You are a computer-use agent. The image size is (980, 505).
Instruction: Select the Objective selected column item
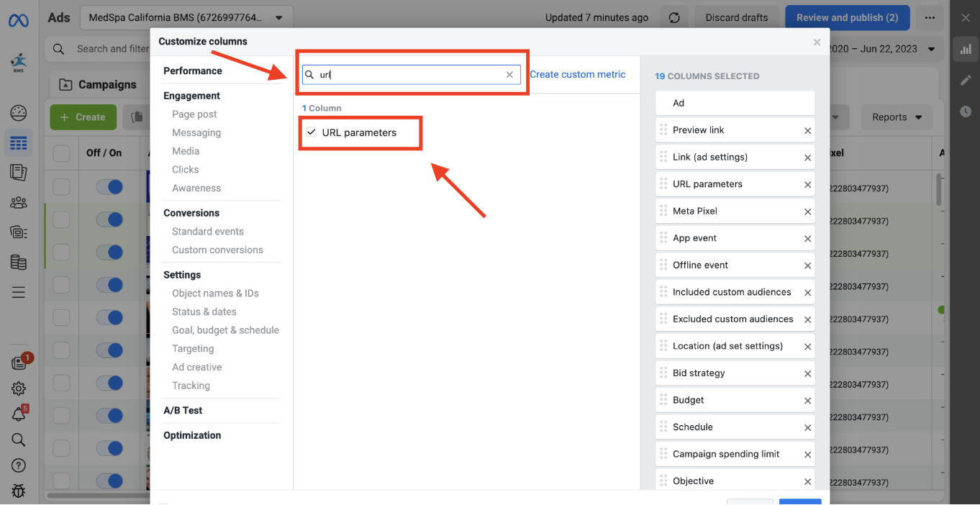[735, 481]
